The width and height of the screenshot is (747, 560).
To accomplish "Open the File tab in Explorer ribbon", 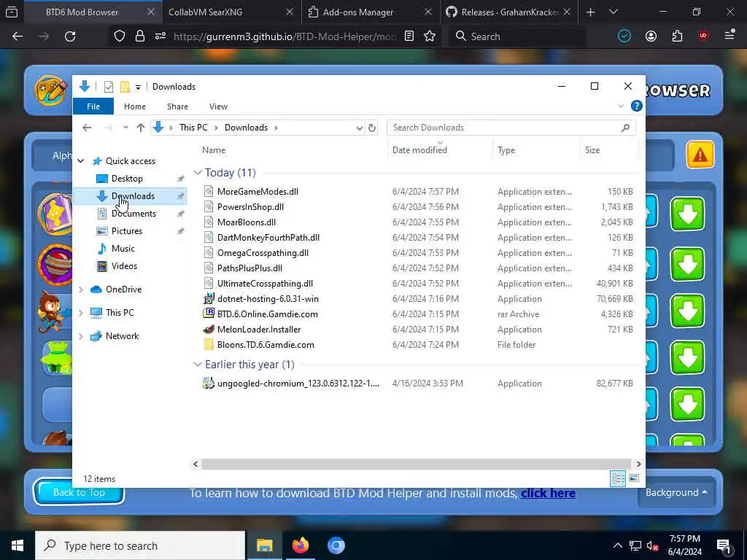I will click(93, 106).
